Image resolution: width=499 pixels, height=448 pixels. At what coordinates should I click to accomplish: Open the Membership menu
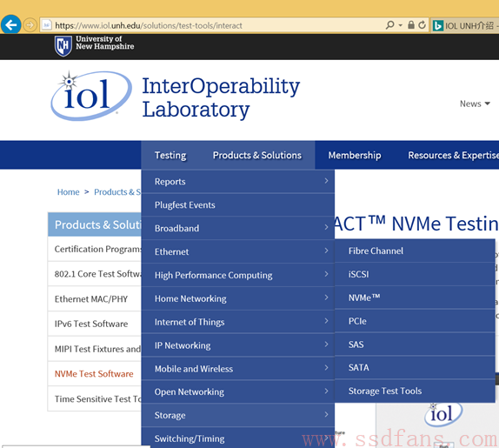[355, 155]
